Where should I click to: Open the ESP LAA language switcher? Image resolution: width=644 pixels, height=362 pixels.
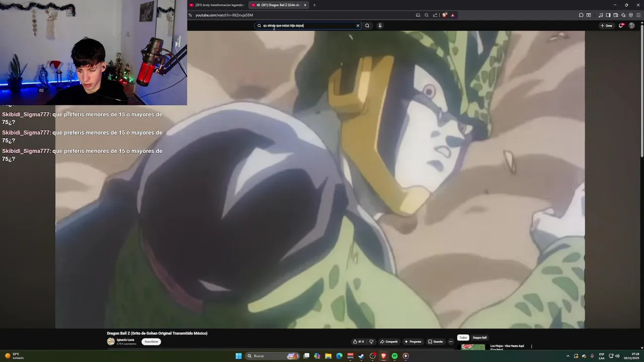click(602, 356)
